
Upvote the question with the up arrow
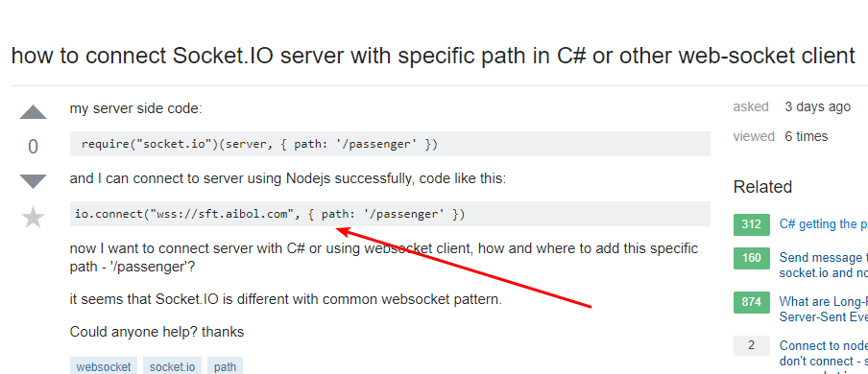click(34, 112)
